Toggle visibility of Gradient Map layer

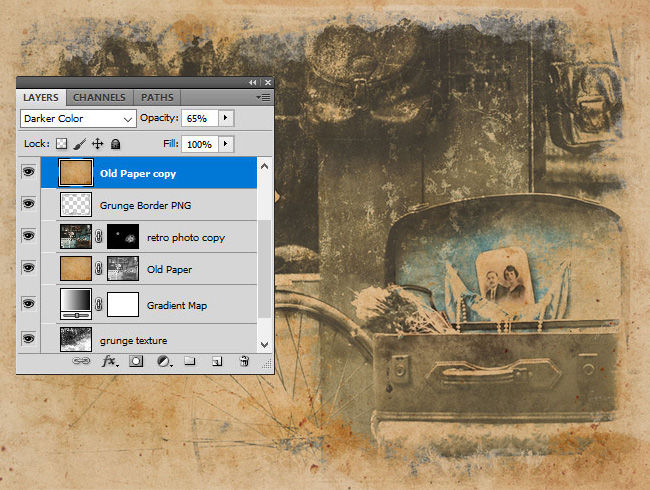click(28, 303)
